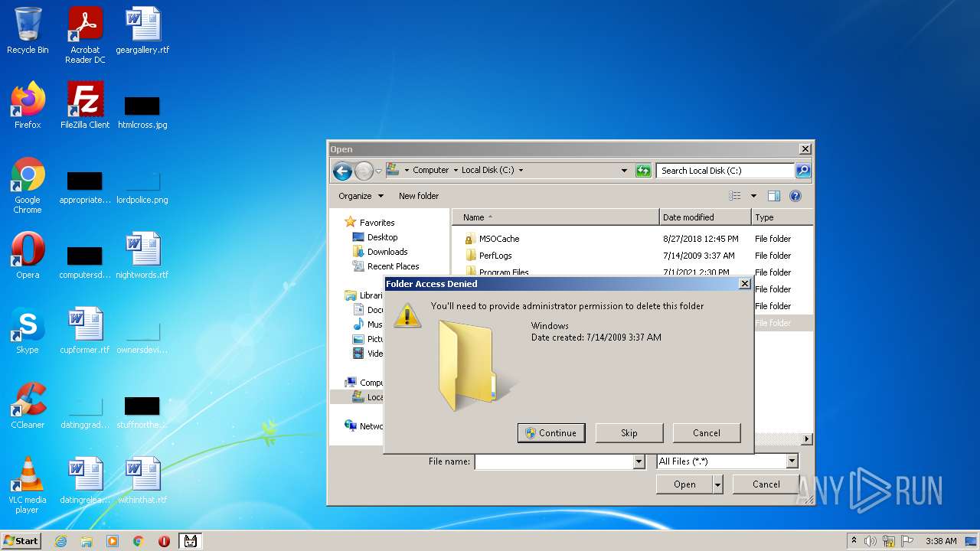Open media player taskbar icon
Viewport: 980px width, 551px height.
tap(113, 541)
